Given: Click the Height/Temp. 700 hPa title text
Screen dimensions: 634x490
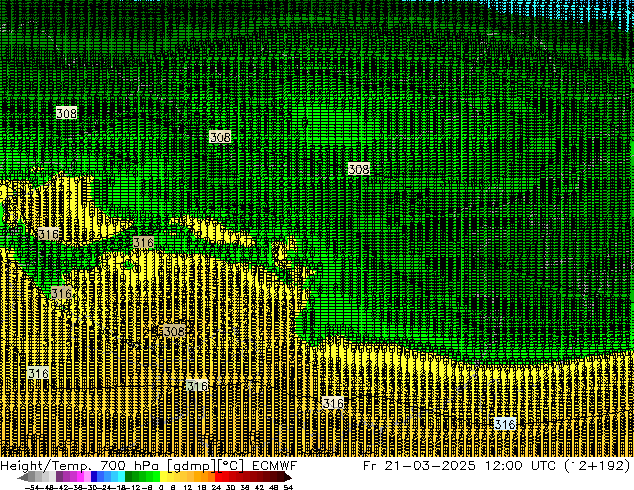Looking at the screenshot, I should [x=81, y=465].
